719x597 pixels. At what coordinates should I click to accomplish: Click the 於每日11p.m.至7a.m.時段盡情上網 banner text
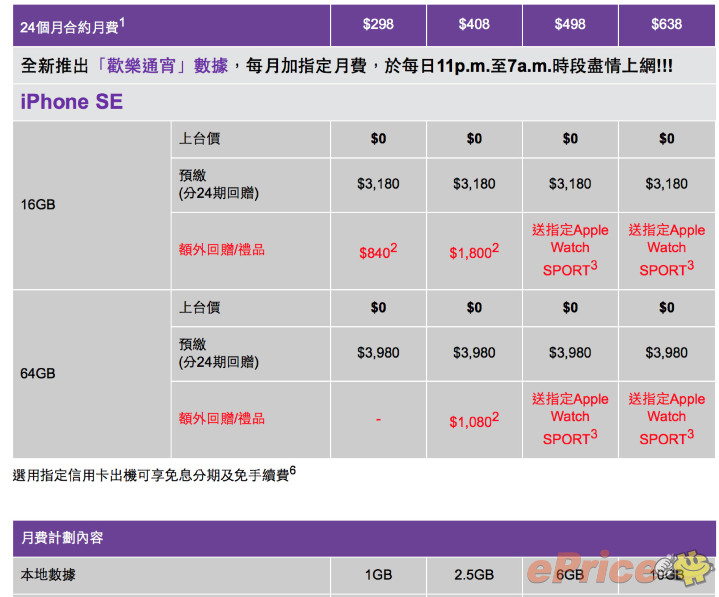pos(529,66)
